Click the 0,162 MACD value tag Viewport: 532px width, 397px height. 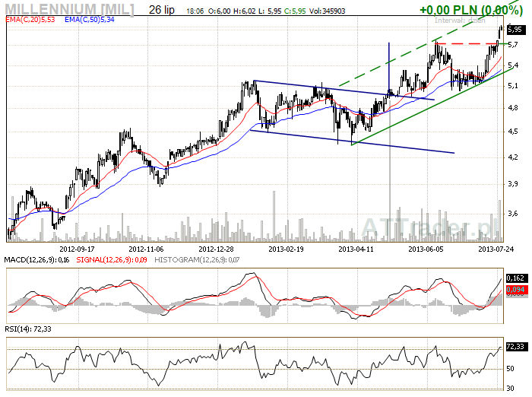[x=515, y=278]
